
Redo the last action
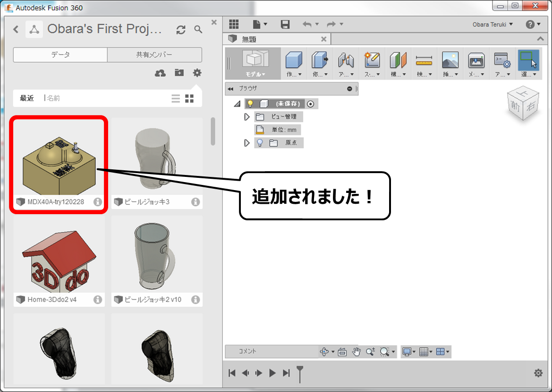[x=331, y=24]
